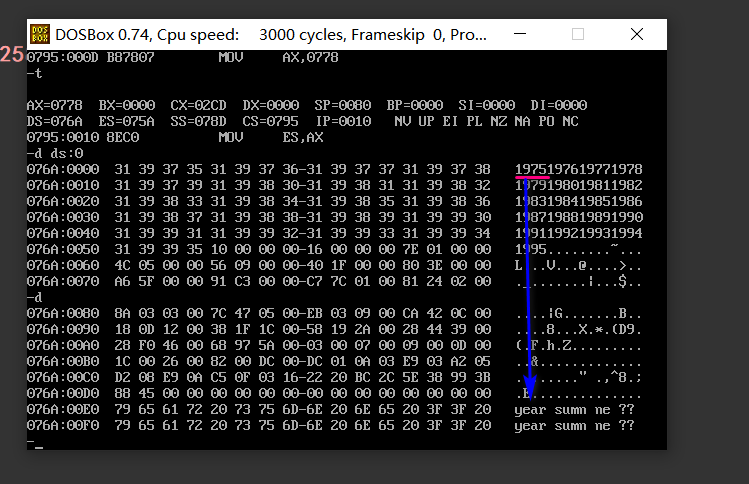The width and height of the screenshot is (749, 484).
Task: Click the address 076A:0080
Action: (x=63, y=313)
